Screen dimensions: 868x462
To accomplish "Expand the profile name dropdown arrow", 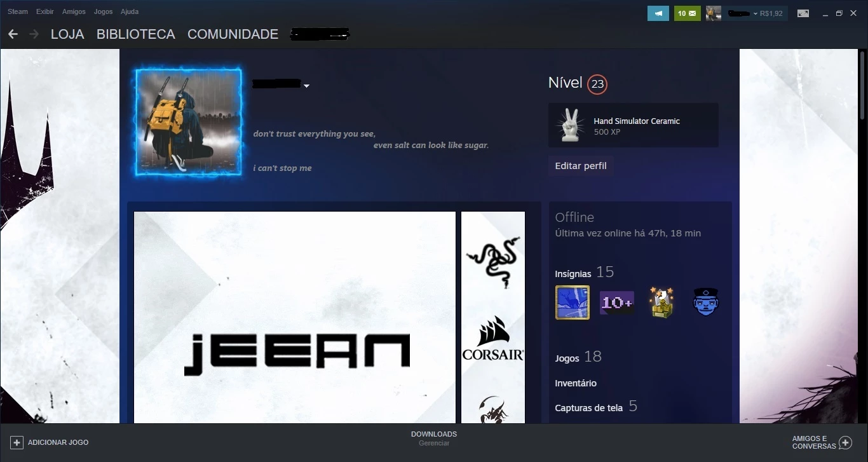I will pos(306,86).
